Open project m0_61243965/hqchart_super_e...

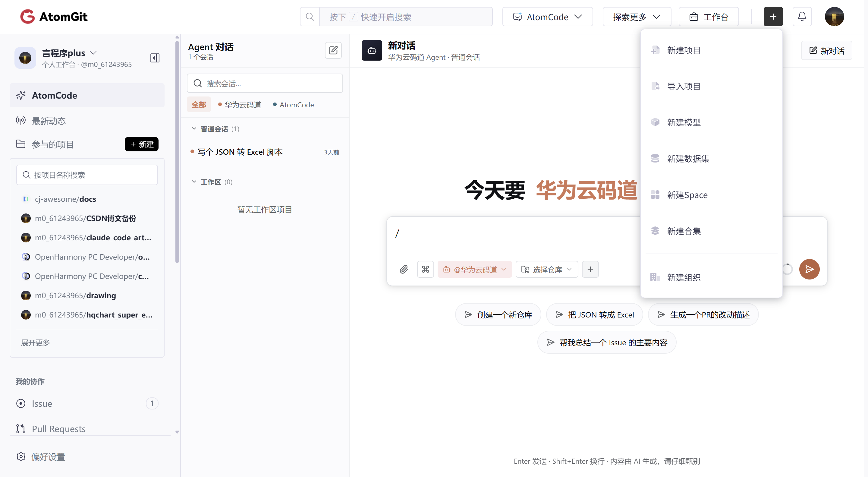coord(87,314)
